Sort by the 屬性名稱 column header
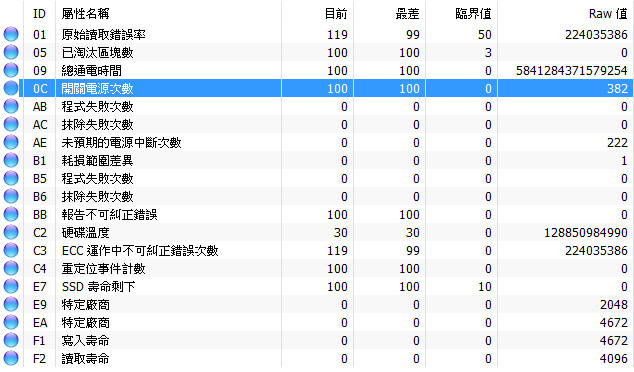634x372 pixels. (x=85, y=14)
